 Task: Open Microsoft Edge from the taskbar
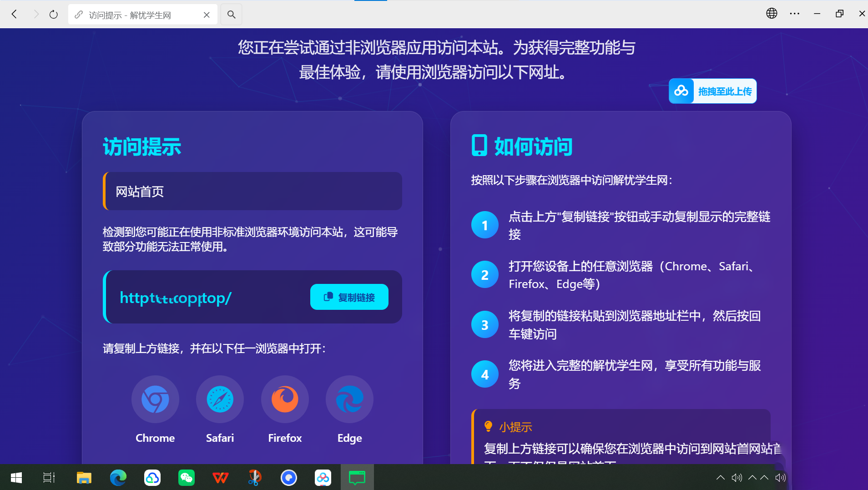tap(118, 477)
